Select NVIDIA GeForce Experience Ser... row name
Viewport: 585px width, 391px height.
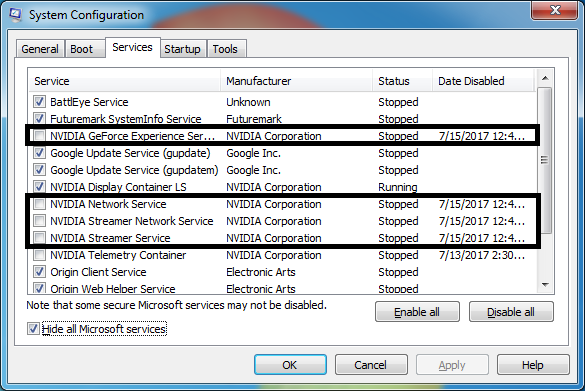(133, 136)
